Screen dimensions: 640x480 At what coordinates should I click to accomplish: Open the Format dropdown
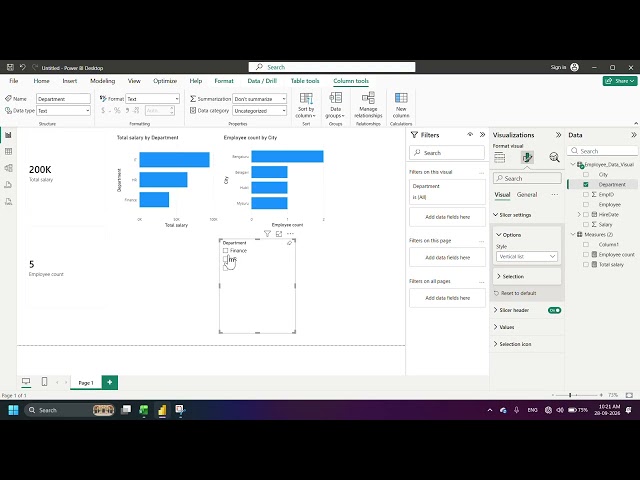point(152,99)
